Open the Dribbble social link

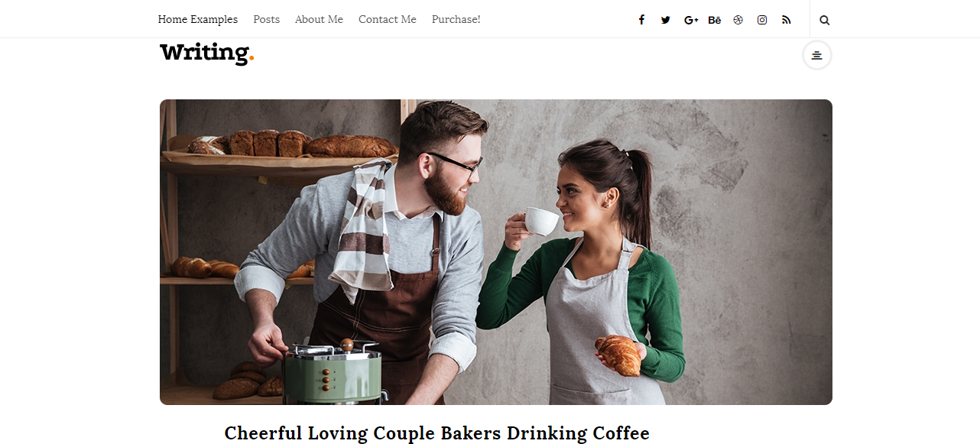[x=738, y=20]
